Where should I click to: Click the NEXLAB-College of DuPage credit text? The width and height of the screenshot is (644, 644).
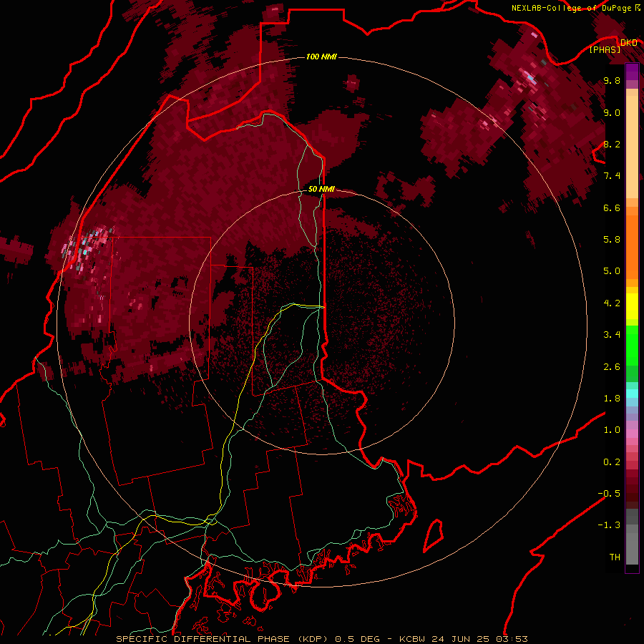click(x=572, y=8)
